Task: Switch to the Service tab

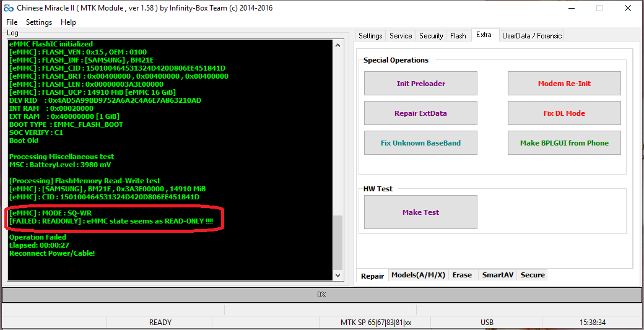Action: click(x=401, y=36)
